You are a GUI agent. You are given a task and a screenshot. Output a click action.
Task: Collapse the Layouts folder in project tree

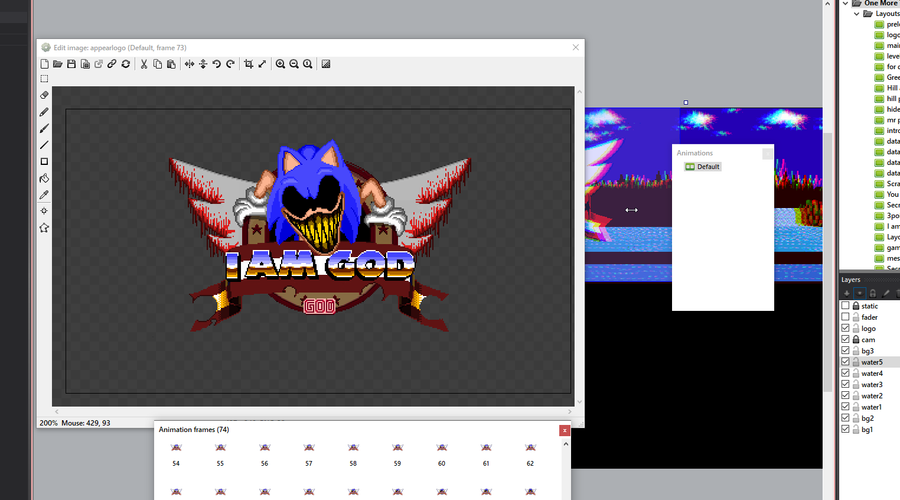856,14
